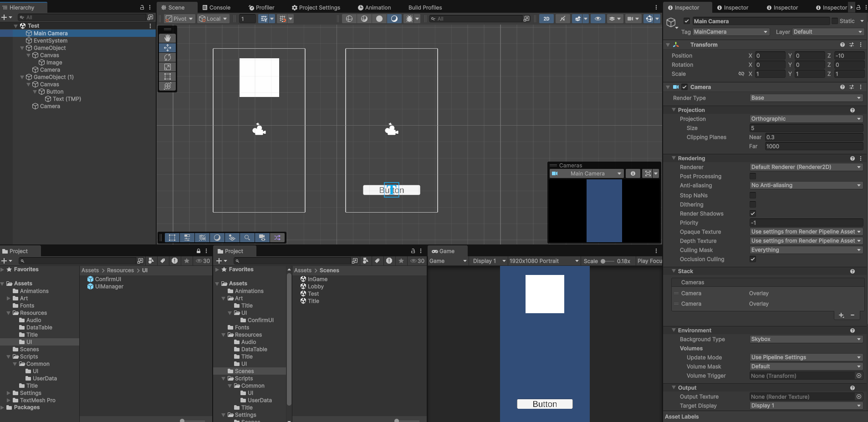Viewport: 868px width, 422px height.
Task: Open Transform component help icon
Action: (x=842, y=45)
